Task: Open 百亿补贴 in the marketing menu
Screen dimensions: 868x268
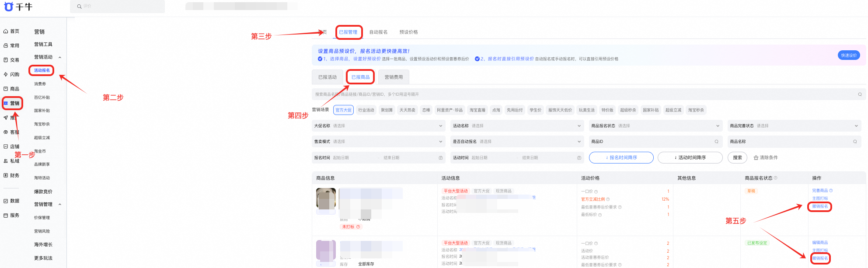Action: point(42,97)
